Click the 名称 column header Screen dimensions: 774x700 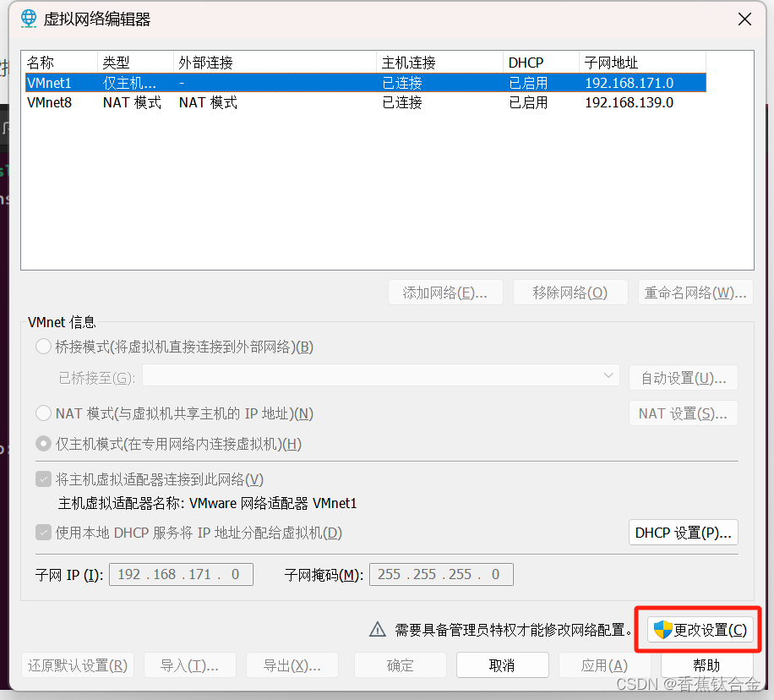[x=59, y=63]
